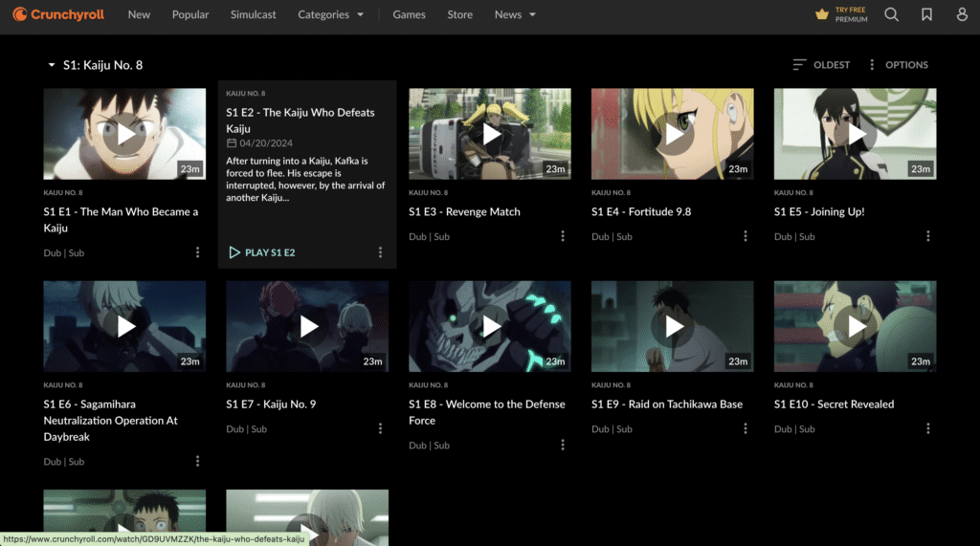Viewport: 980px width, 546px height.
Task: Open the Simulcast page
Action: click(253, 14)
